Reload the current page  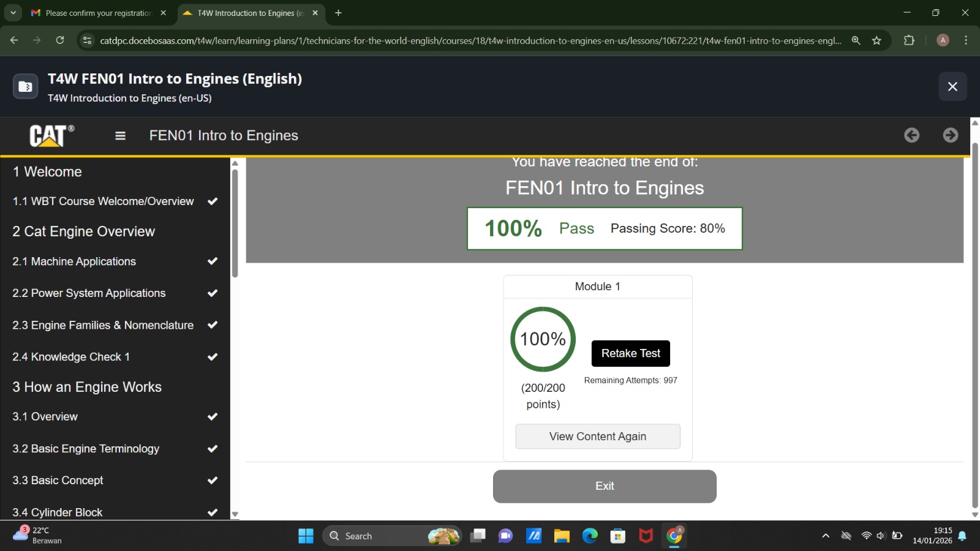(60, 40)
